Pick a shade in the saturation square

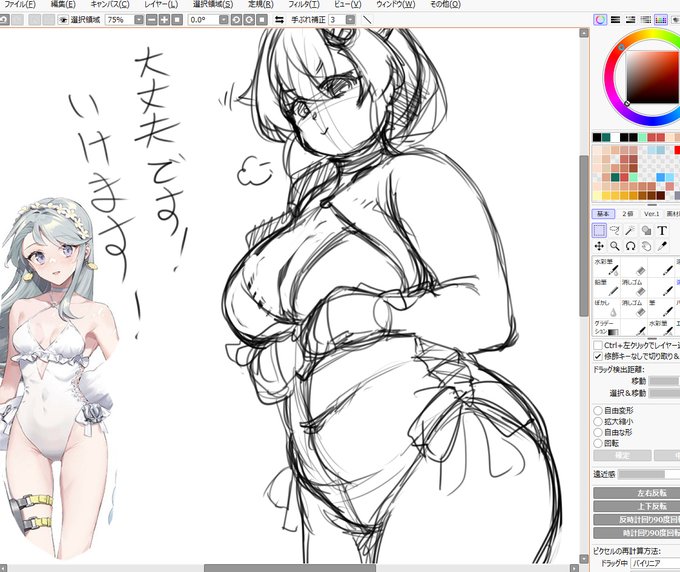(653, 77)
